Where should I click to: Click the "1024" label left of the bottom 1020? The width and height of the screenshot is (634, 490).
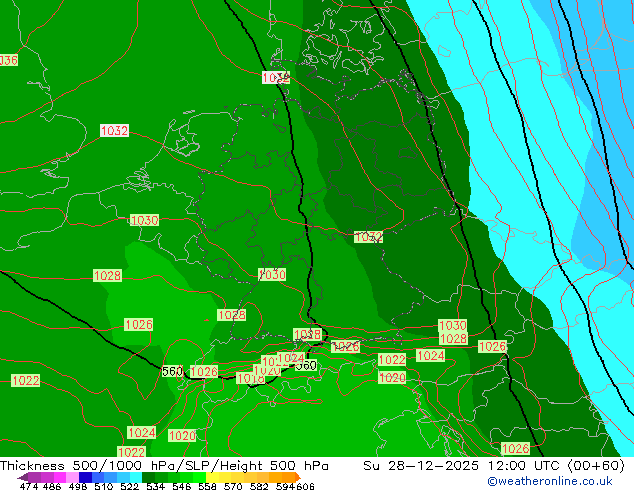coord(142,433)
